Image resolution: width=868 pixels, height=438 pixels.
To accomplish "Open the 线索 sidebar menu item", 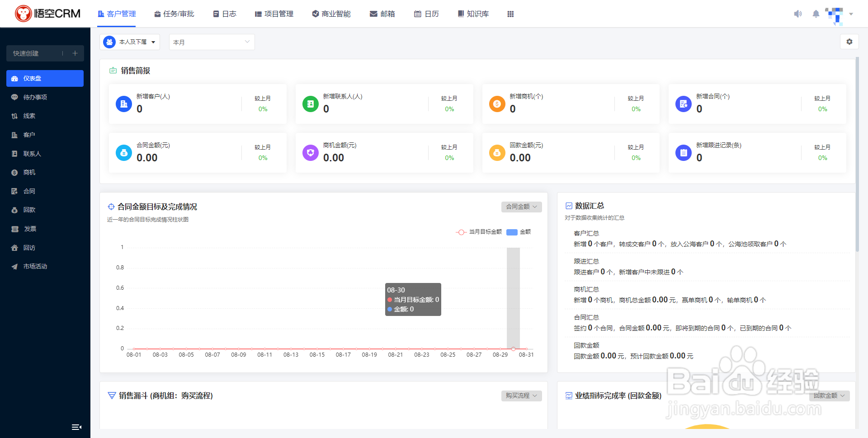I will point(29,116).
